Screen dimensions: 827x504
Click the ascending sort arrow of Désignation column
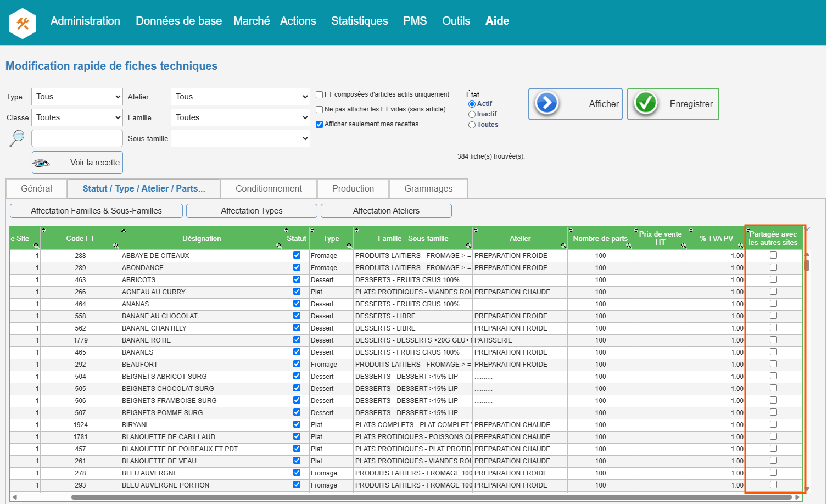click(x=124, y=231)
